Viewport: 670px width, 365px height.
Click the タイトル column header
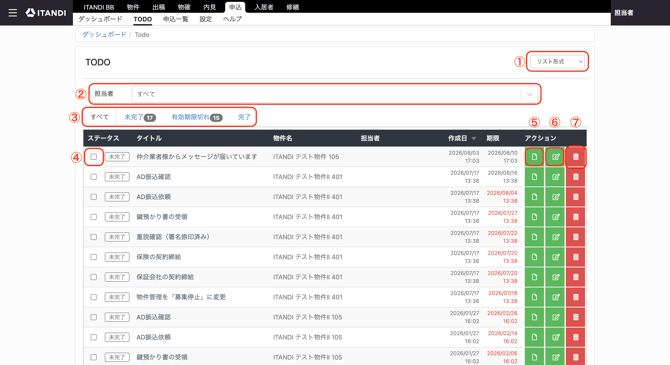coord(149,138)
